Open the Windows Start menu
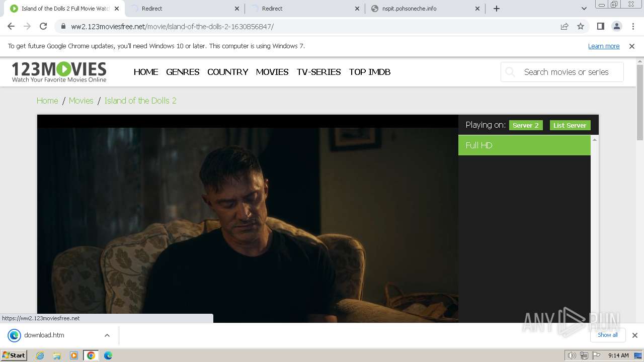 [x=14, y=355]
